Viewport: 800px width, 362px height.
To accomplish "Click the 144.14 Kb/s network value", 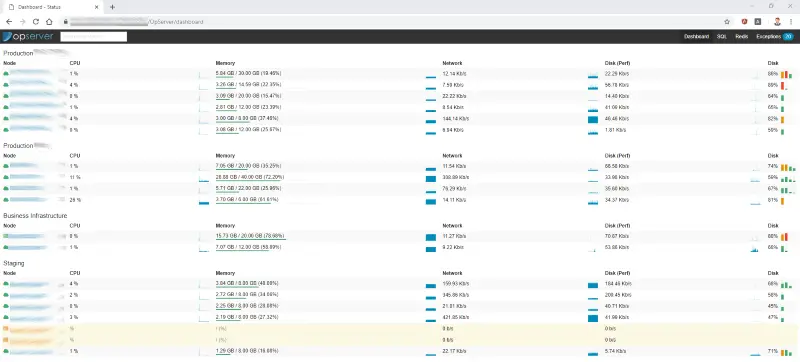I will tap(456, 118).
